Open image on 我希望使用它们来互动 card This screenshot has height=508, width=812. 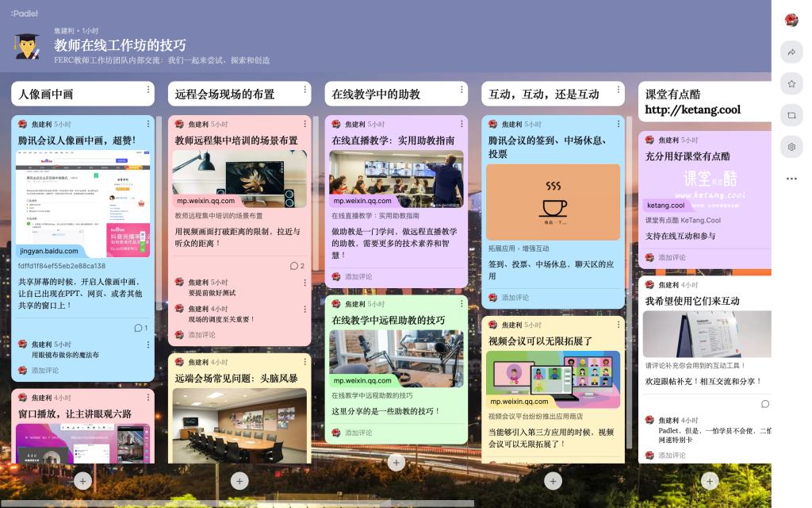coord(707,334)
